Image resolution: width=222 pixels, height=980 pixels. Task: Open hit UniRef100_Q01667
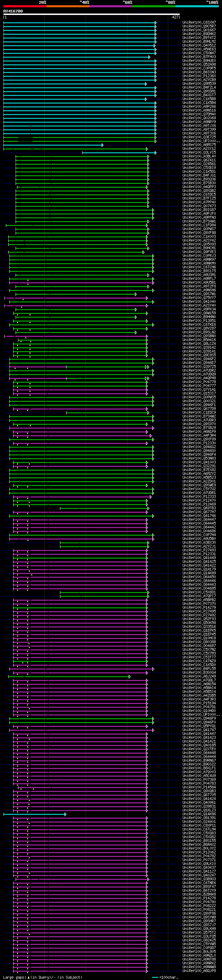tap(199, 30)
